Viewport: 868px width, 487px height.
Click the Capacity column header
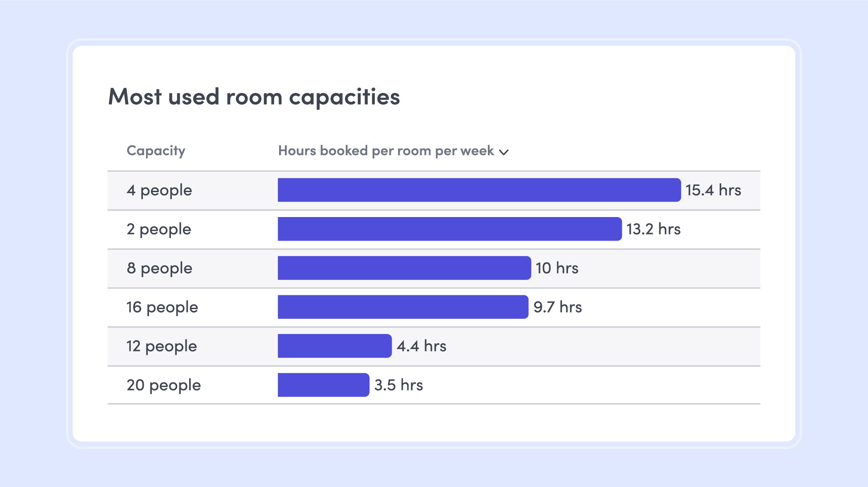tap(156, 151)
